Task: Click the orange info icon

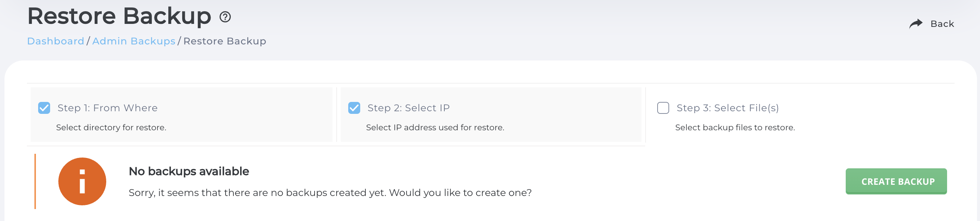Action: point(82,181)
